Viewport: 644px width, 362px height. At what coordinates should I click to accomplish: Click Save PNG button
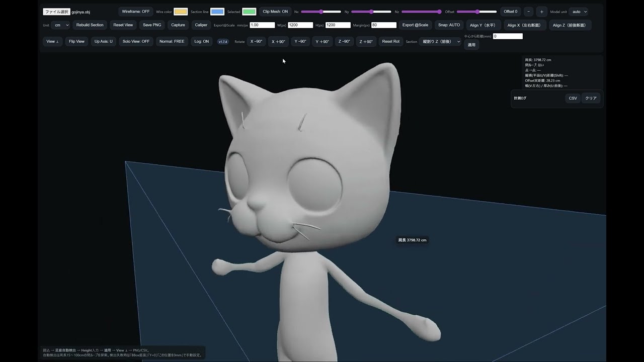pyautogui.click(x=152, y=25)
